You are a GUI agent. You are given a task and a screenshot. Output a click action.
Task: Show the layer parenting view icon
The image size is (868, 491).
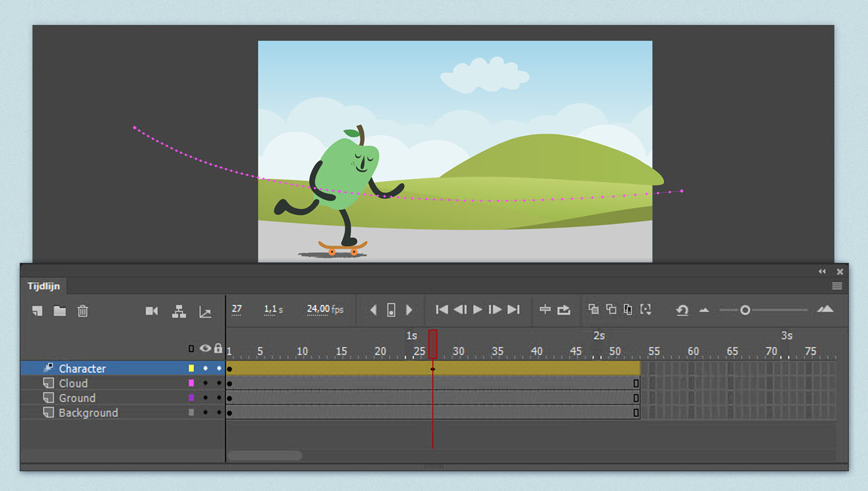[179, 312]
